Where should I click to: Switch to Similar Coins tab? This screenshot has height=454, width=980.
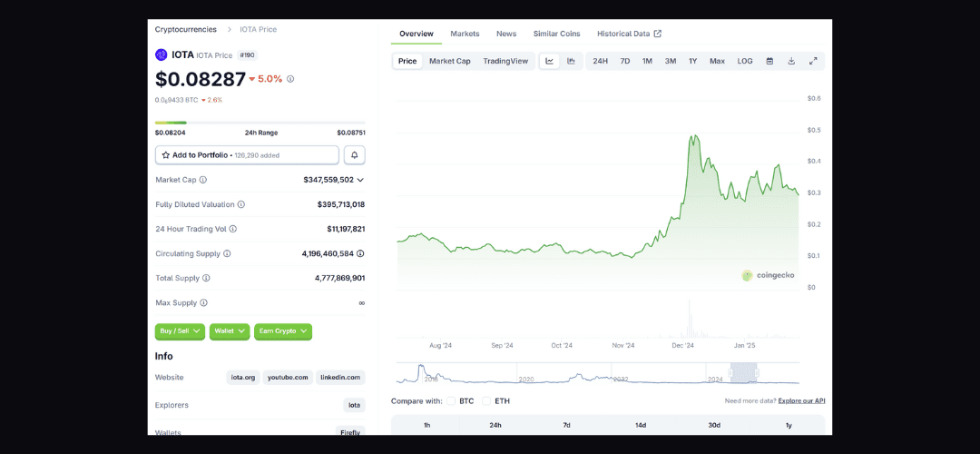pos(557,34)
